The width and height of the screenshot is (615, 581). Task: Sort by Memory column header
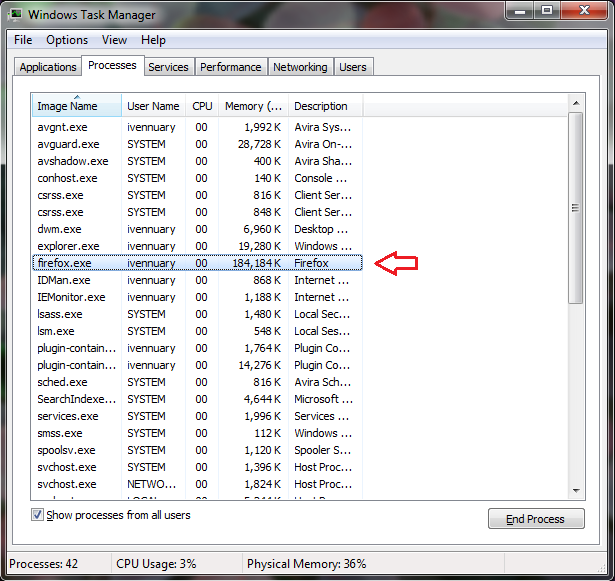(253, 106)
